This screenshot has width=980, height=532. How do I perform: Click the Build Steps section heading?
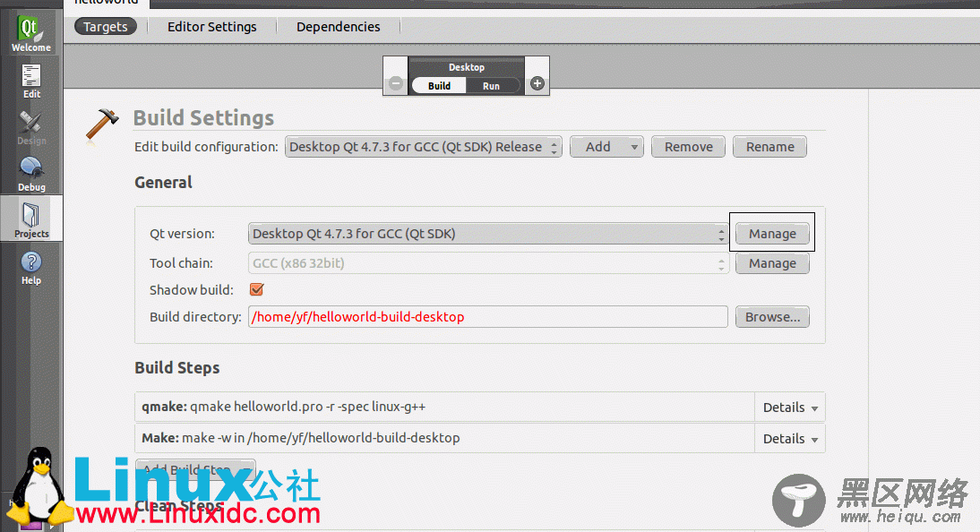176,367
